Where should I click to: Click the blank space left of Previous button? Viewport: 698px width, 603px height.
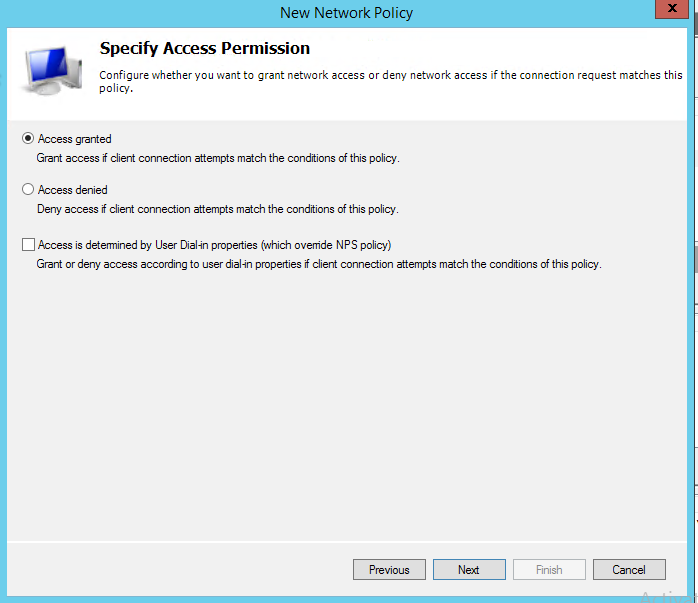point(180,570)
